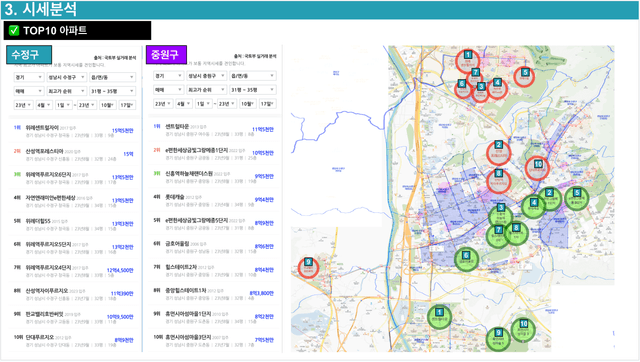Expand 경기 province dropdown in 중원구 panel

pos(169,76)
